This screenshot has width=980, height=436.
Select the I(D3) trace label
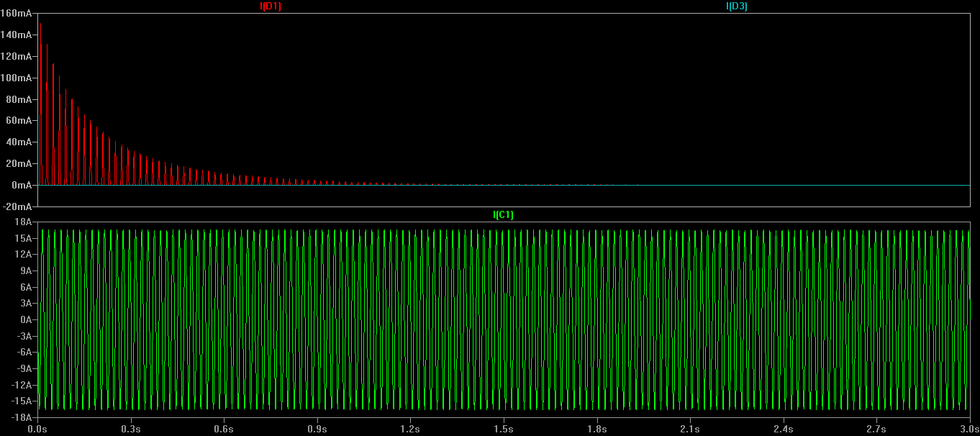click(737, 6)
